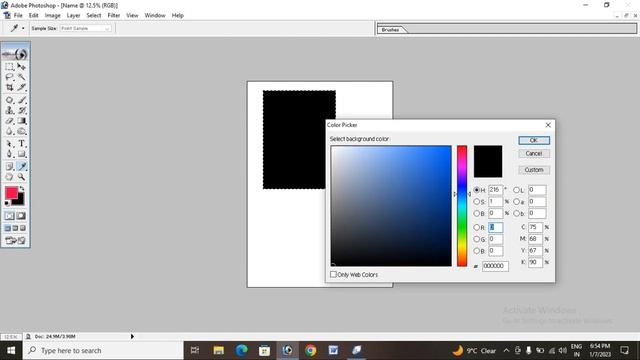Screen dimensions: 640x360
Task: Select the Healing Brush tool
Action: (x=9, y=100)
